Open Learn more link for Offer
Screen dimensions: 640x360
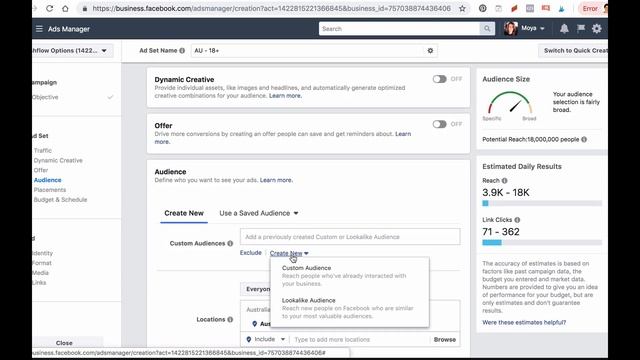pos(403,134)
